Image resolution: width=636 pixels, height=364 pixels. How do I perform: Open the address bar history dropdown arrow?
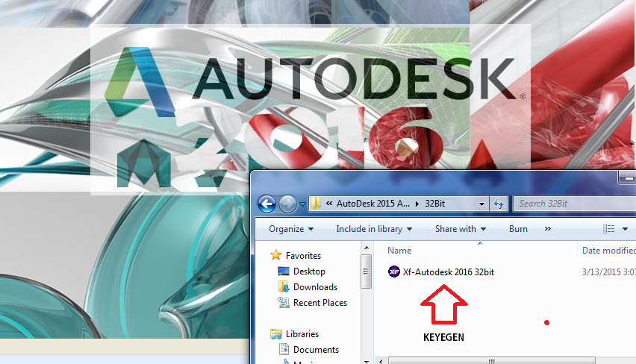481,204
